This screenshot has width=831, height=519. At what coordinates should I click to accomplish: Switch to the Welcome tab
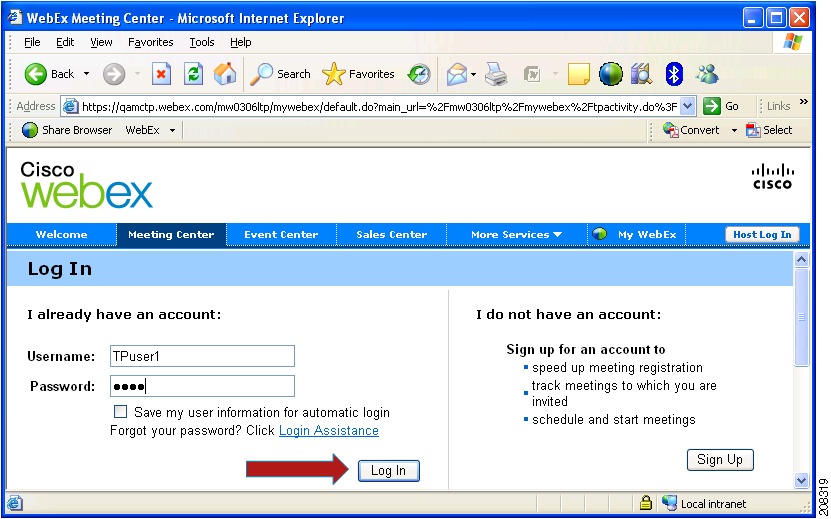(61, 234)
